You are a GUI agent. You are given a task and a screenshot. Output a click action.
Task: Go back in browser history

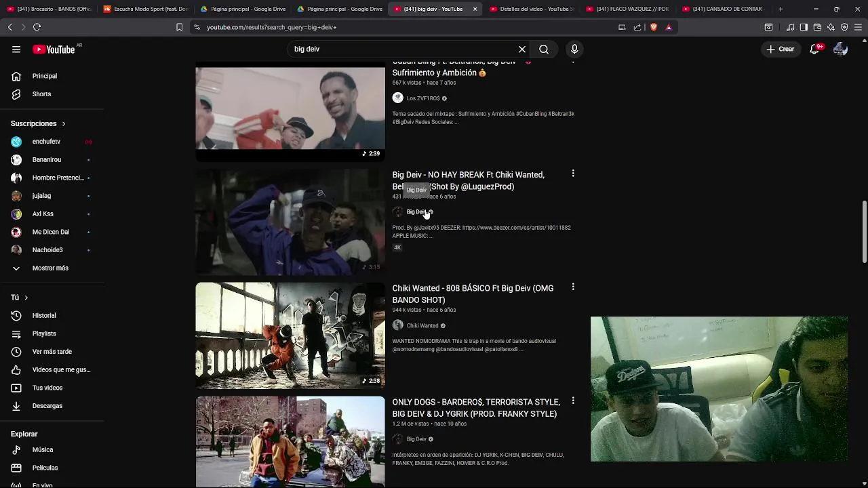9,27
